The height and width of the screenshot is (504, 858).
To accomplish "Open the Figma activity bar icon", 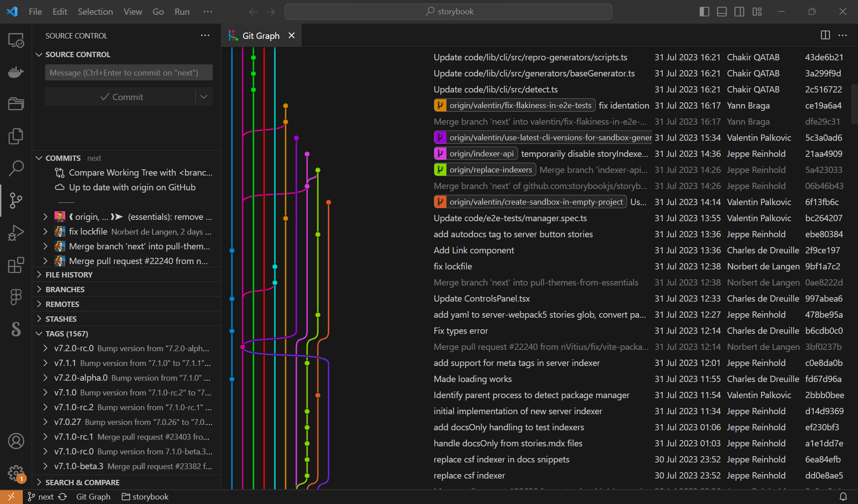I will 16,297.
